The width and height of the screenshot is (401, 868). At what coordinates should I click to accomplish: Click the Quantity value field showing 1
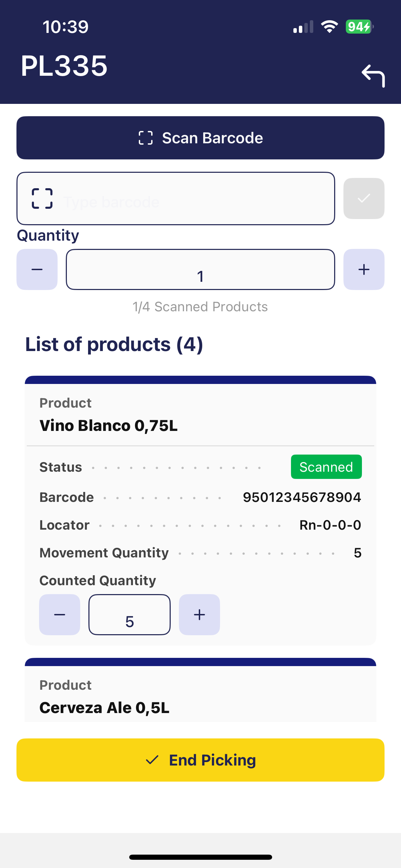pyautogui.click(x=200, y=270)
